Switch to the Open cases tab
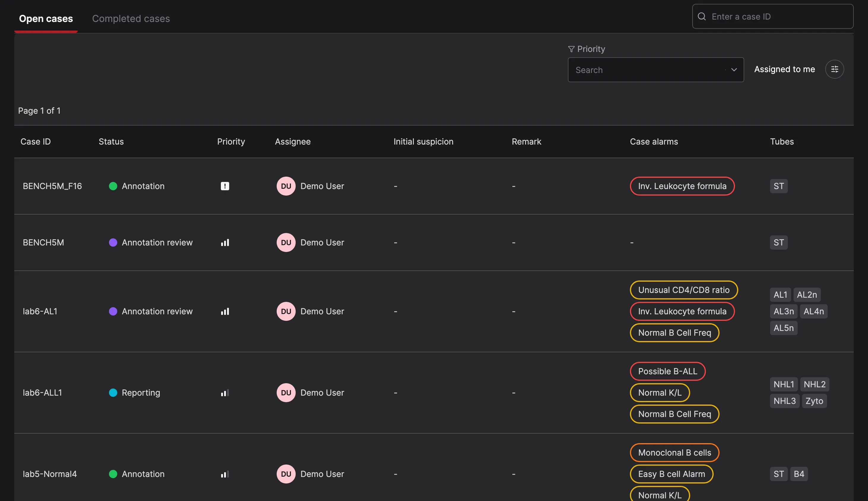This screenshot has height=501, width=868. click(x=46, y=19)
